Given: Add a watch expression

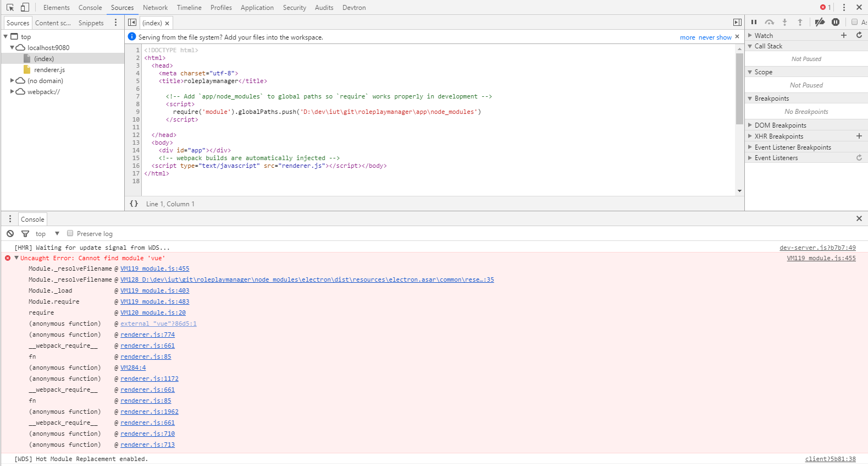Looking at the screenshot, I should (x=844, y=35).
